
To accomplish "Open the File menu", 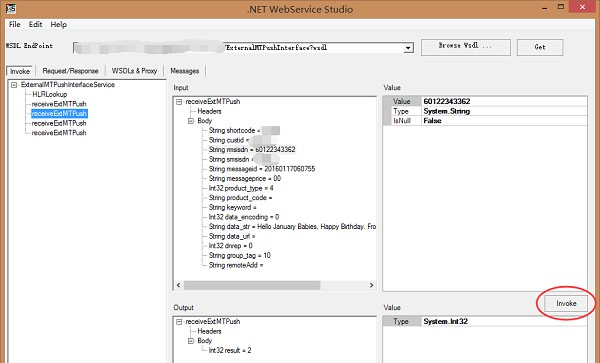I will coord(15,24).
